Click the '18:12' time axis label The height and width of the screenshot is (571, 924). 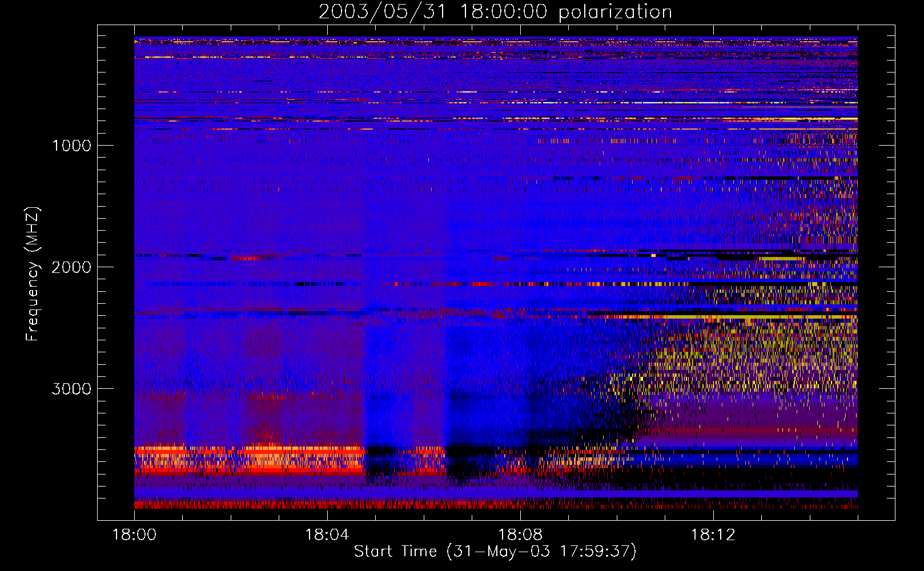[713, 534]
